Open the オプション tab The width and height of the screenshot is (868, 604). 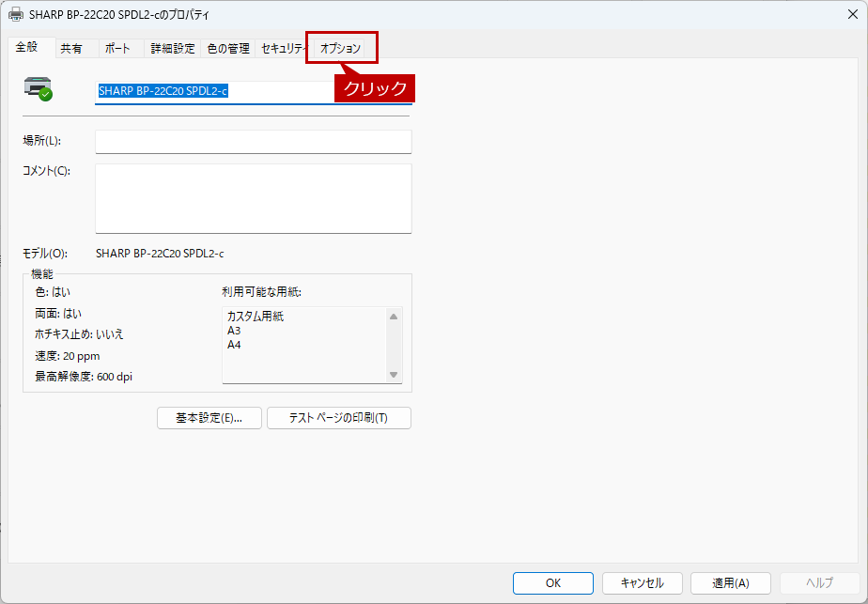[x=341, y=48]
